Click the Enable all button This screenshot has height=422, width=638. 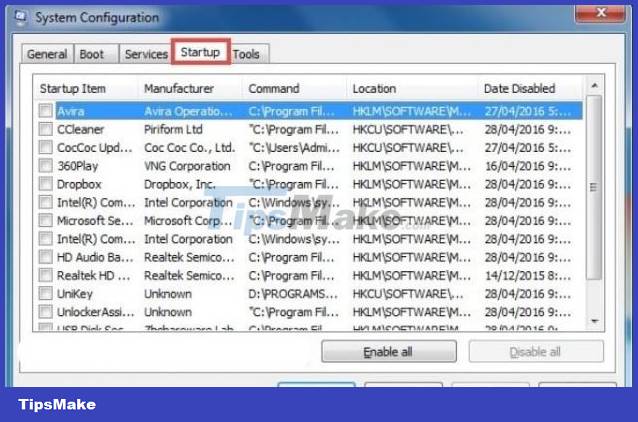[x=389, y=351]
